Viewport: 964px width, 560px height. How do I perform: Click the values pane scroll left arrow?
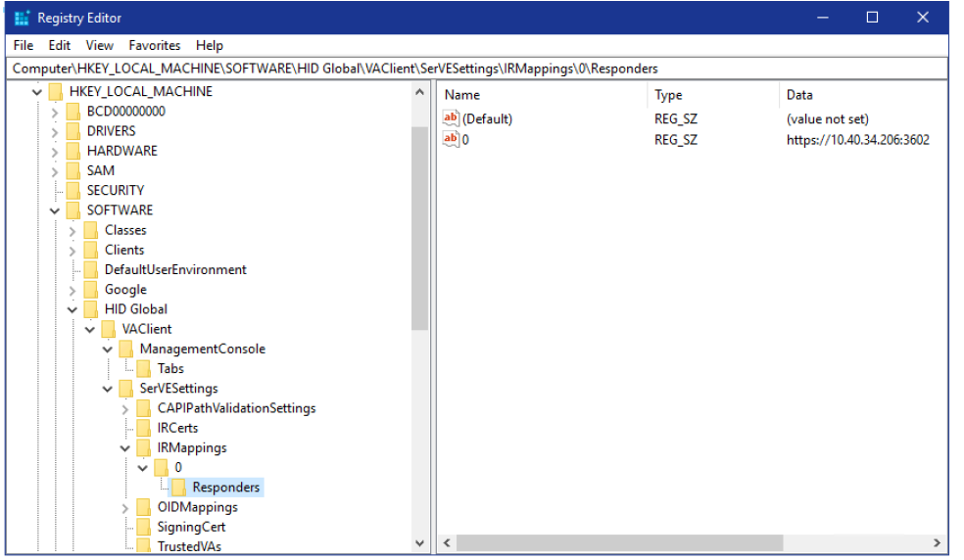coord(447,542)
